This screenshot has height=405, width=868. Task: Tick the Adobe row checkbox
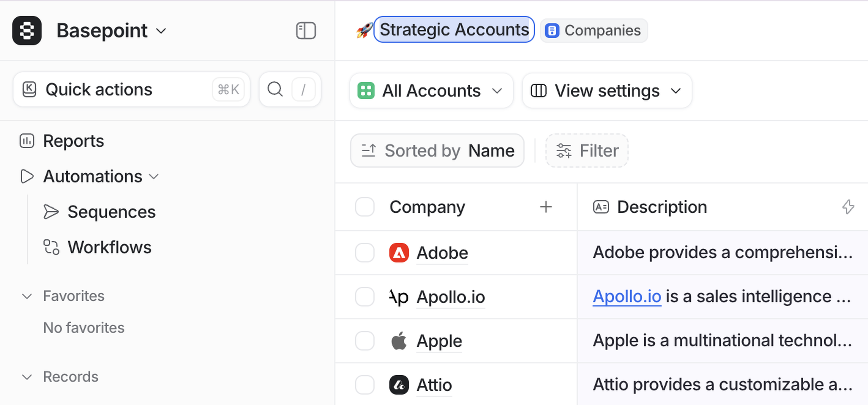(365, 253)
